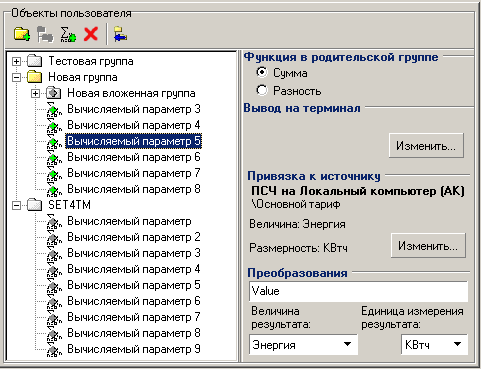Select Вычисляемый параметр 8 under Новая группа
This screenshot has height=369, width=481.
coord(134,189)
